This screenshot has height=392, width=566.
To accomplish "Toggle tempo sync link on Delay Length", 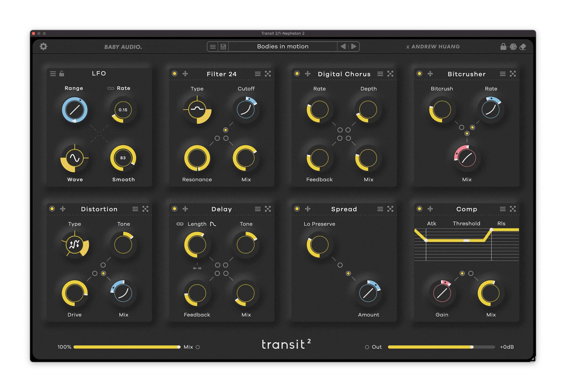I will point(180,224).
